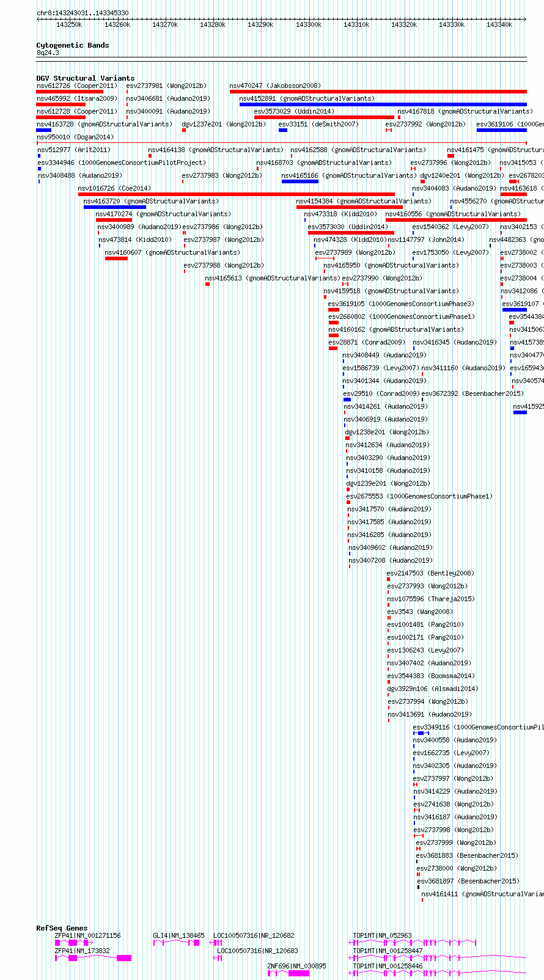Select the DGV Structural Variants track heading
Screen dimensions: 544x980
(x=86, y=78)
